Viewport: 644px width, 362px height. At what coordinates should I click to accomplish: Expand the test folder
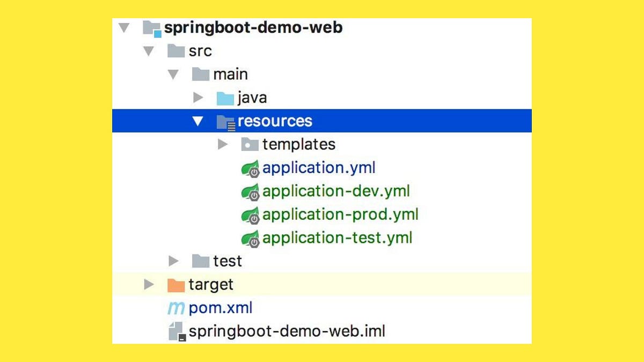[x=174, y=261]
